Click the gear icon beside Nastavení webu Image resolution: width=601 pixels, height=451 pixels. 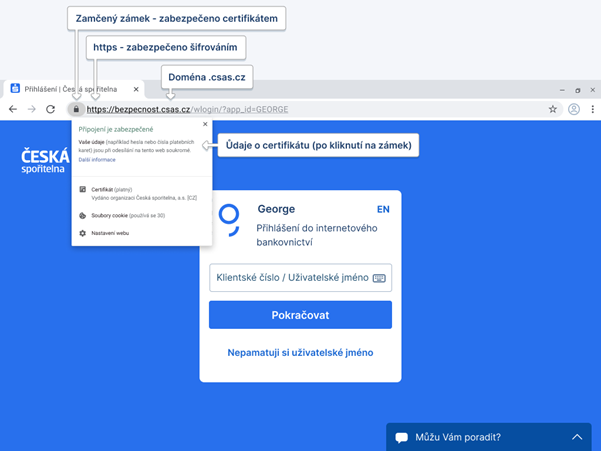point(82,233)
